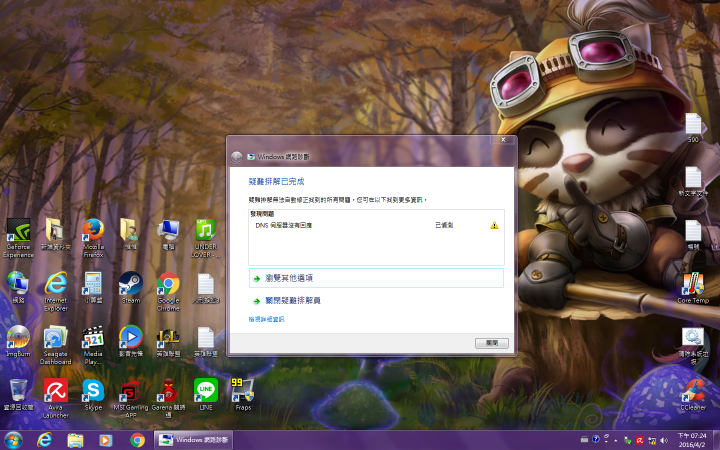Select the Computer monitor desktop icon
This screenshot has width=720, height=450.
pos(168,234)
